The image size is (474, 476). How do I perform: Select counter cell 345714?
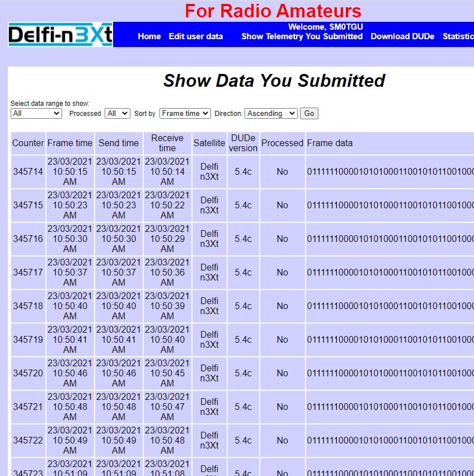[x=28, y=172]
